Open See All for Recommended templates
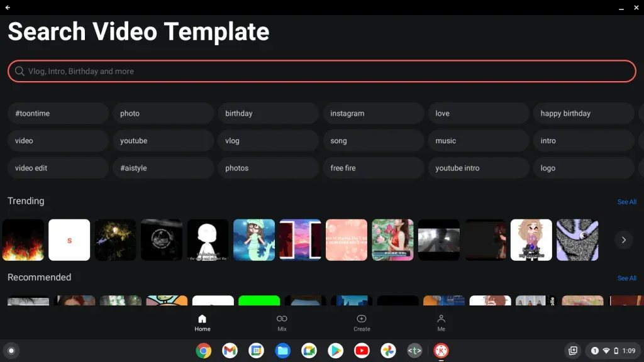The height and width of the screenshot is (362, 644). [626, 278]
